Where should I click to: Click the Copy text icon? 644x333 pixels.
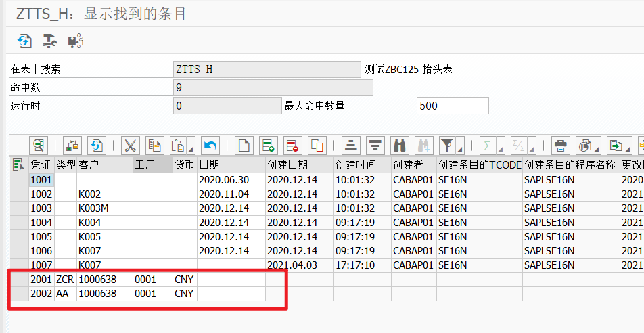point(155,146)
